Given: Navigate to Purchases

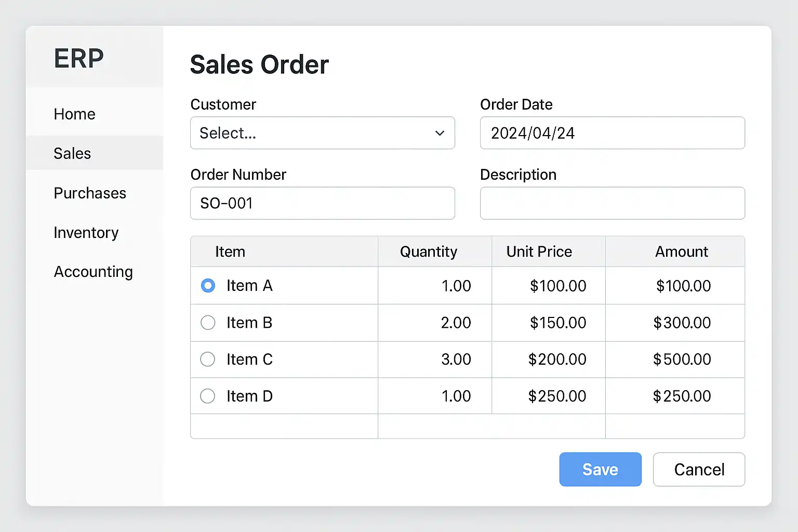Looking at the screenshot, I should tap(90, 193).
